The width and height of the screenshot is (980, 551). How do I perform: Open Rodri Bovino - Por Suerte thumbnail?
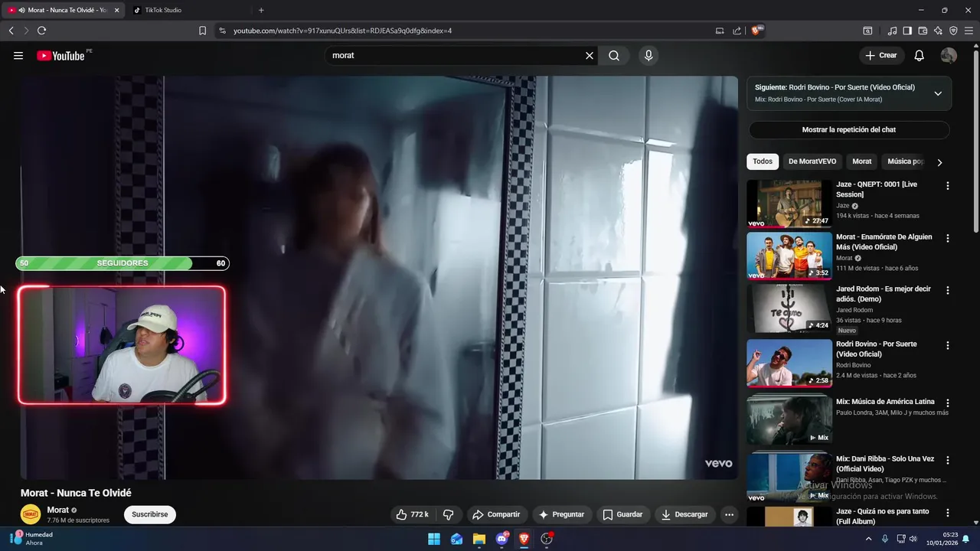[789, 363]
